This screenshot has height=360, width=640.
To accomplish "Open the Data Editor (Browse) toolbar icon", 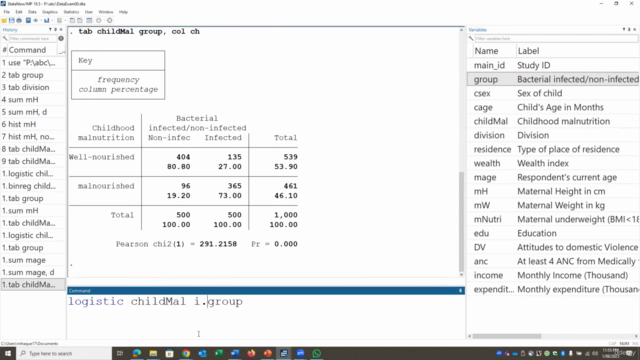I will click(80, 20).
